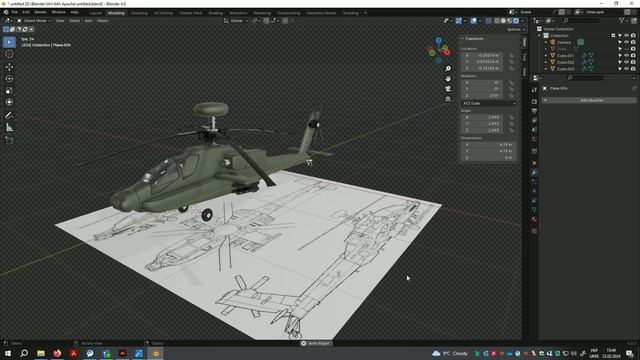
Task: Open the Output properties tab icon
Action: click(534, 111)
